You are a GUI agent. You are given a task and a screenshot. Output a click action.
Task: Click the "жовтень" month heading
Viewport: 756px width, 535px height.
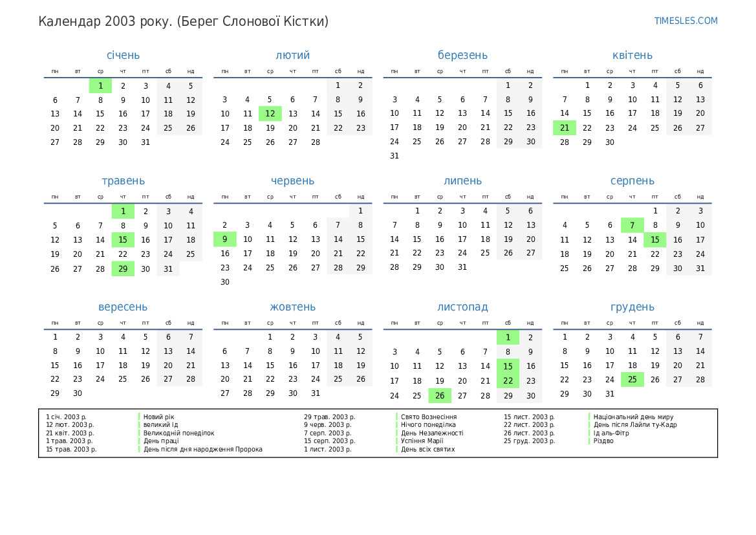coord(292,307)
